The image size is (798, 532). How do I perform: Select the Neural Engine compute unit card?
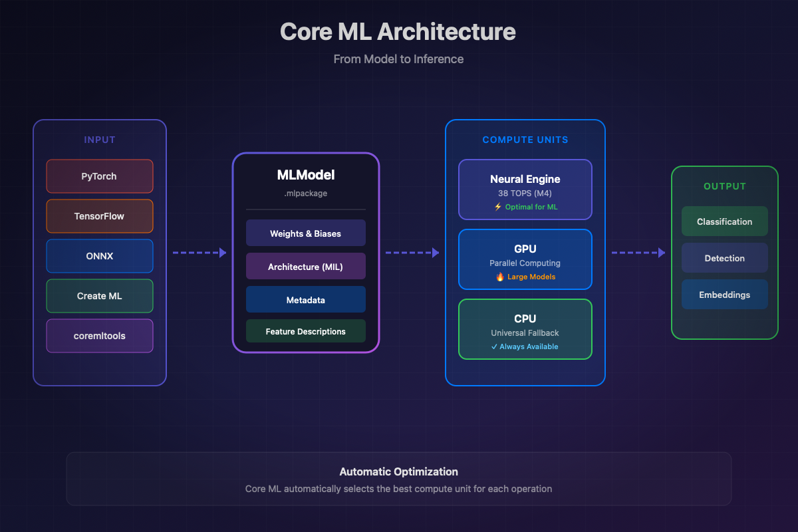coord(525,190)
